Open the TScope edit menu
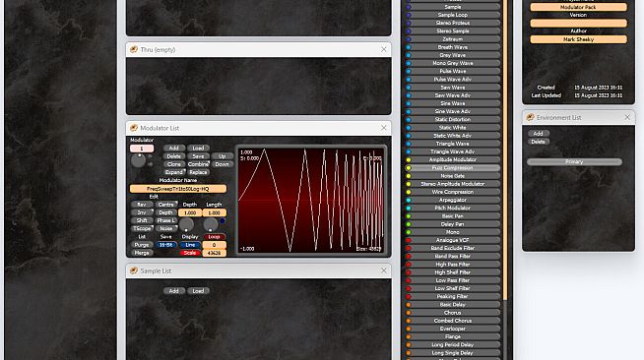The image size is (644, 360). (142, 228)
